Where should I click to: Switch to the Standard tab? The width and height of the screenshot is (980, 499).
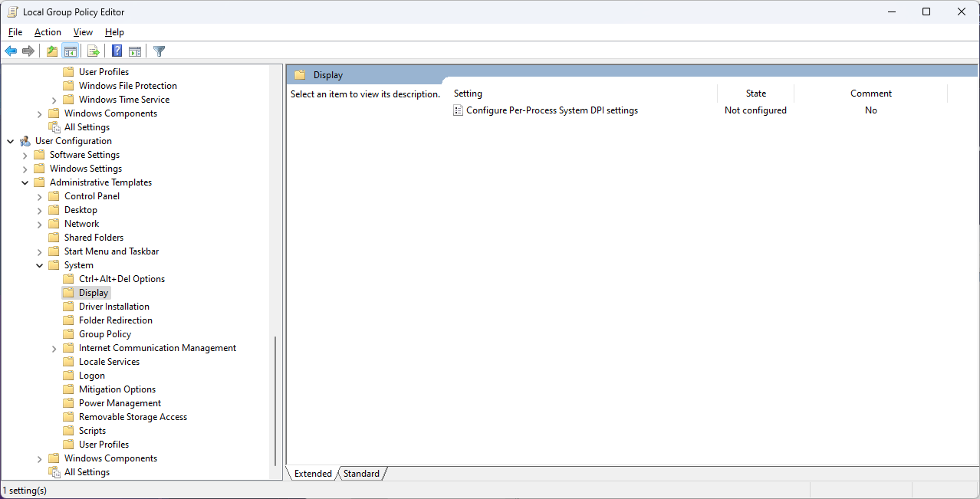(361, 474)
